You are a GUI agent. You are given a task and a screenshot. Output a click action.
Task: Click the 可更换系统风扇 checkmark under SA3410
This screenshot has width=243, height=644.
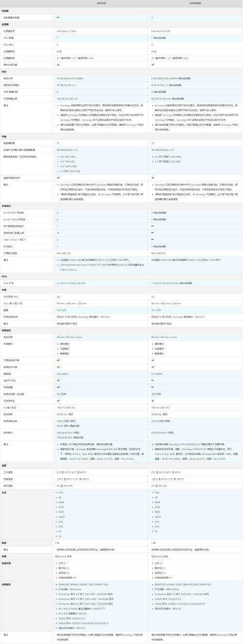58,360
